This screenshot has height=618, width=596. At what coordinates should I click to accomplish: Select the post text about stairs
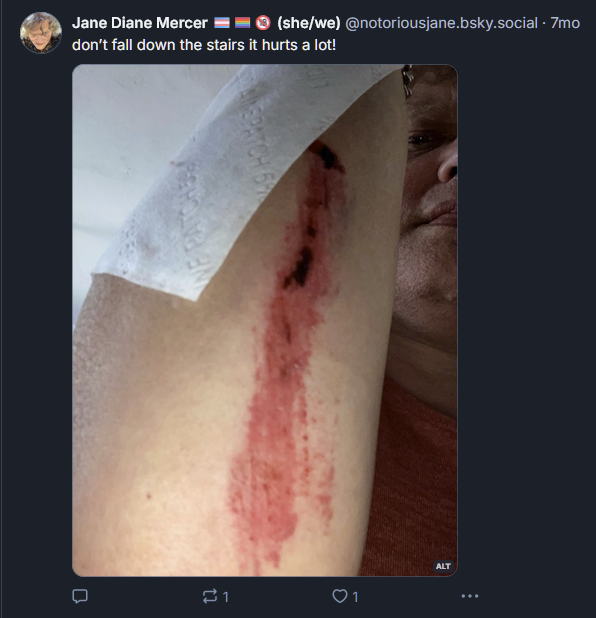[204, 45]
